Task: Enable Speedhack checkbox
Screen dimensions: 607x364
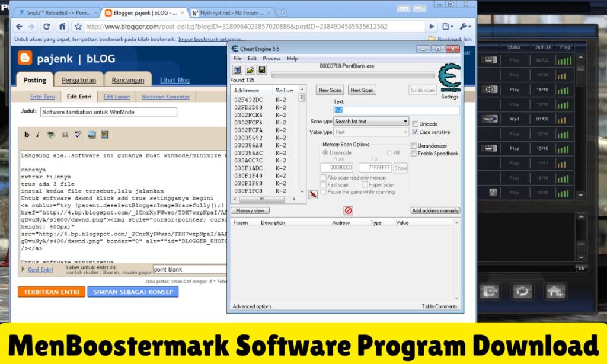Action: click(x=414, y=154)
